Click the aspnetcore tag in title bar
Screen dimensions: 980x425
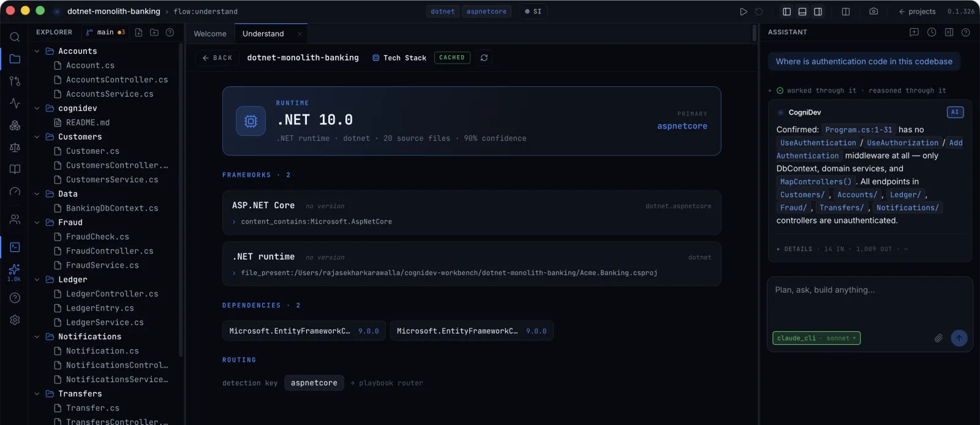[486, 12]
